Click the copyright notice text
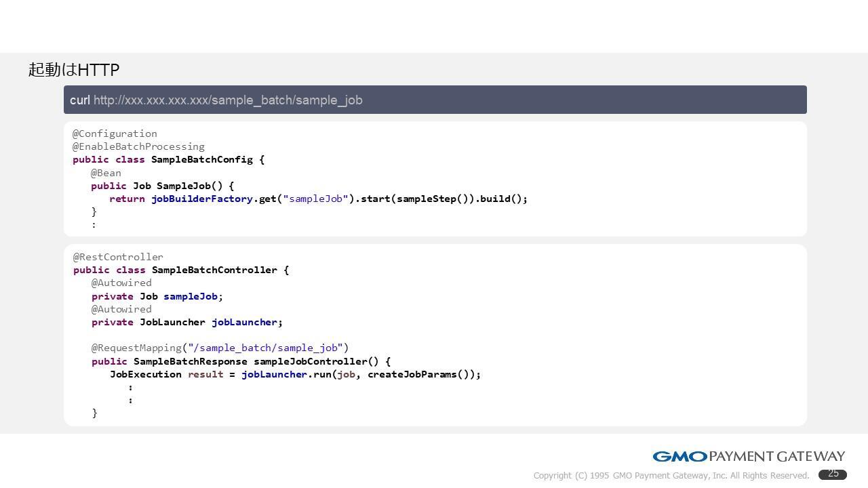 pos(671,476)
